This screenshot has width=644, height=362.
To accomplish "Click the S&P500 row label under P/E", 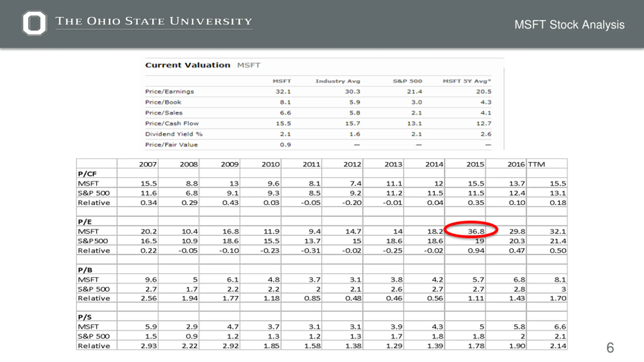I will [x=93, y=241].
